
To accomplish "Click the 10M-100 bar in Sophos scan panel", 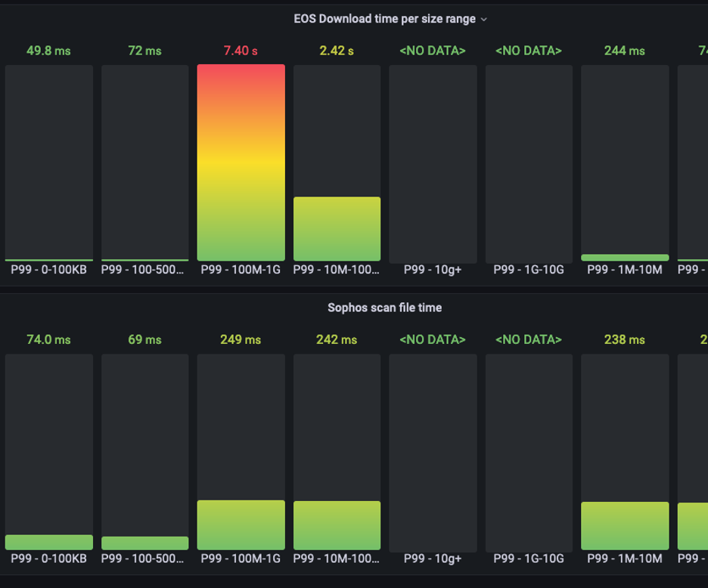I will click(x=337, y=525).
